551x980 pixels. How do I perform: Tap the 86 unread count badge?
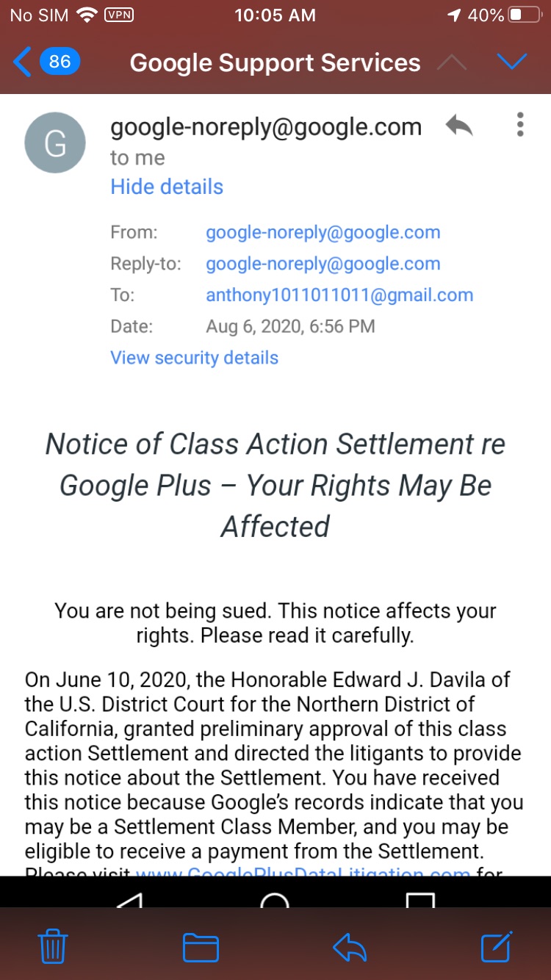pyautogui.click(x=60, y=62)
